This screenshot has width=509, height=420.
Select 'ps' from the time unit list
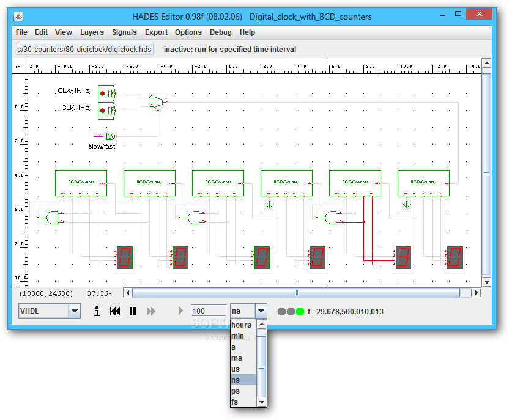click(x=243, y=391)
